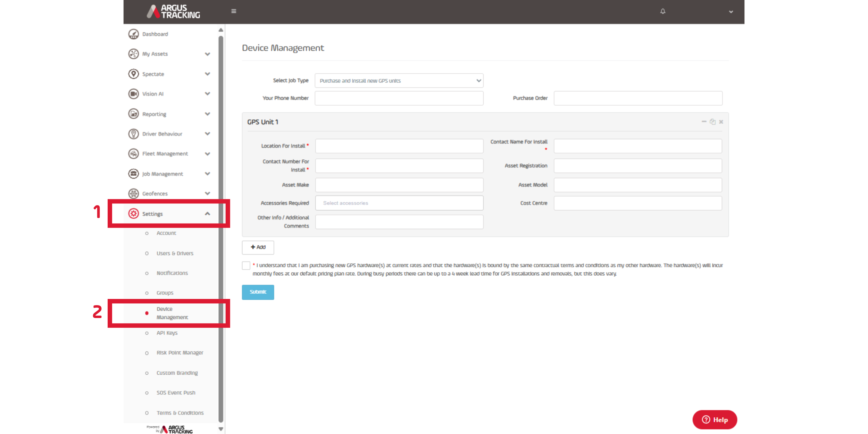This screenshot has height=434, width=868.
Task: Expand the Driver Behaviour chevron
Action: (x=208, y=134)
